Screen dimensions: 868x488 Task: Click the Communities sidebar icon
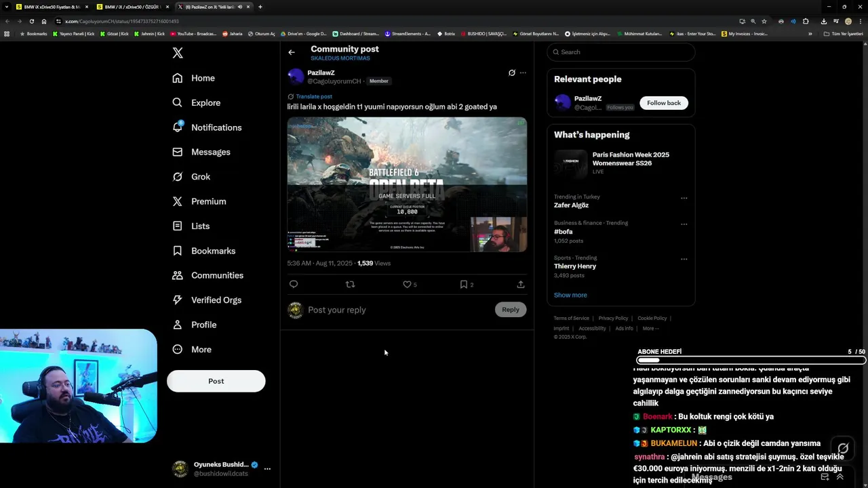pos(178,275)
